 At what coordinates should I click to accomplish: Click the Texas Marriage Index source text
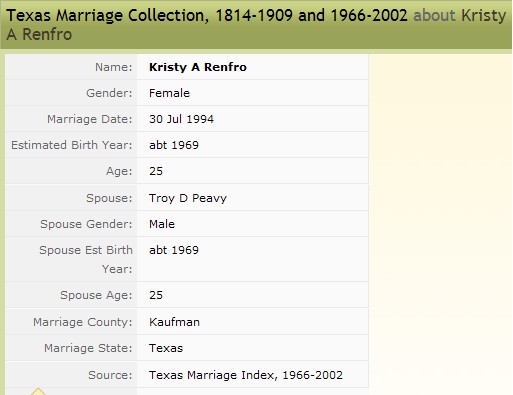246,375
